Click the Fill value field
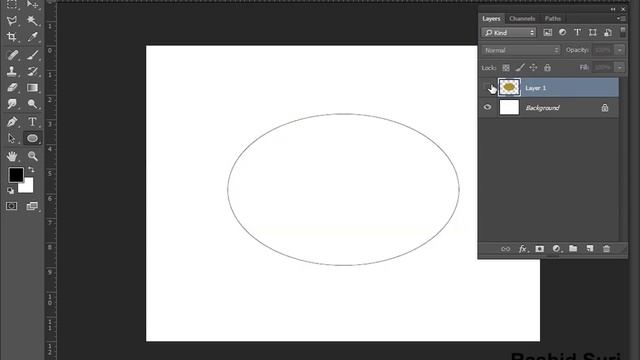This screenshot has height=360, width=640. pos(602,67)
